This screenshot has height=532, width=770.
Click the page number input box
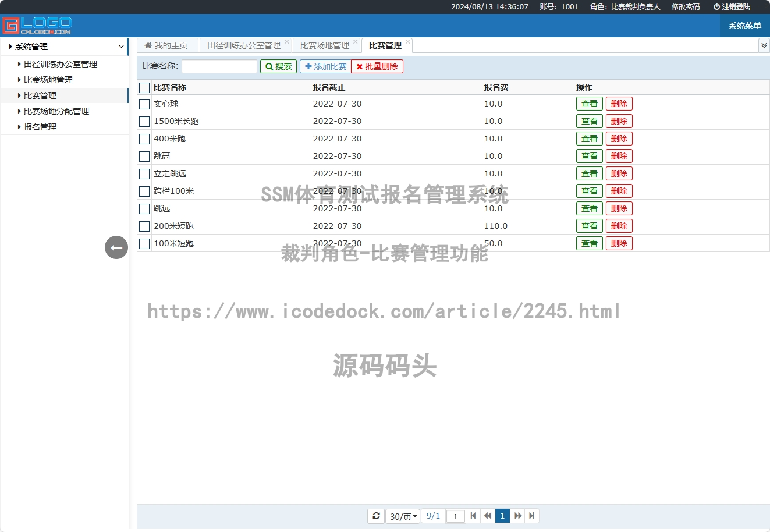(456, 516)
